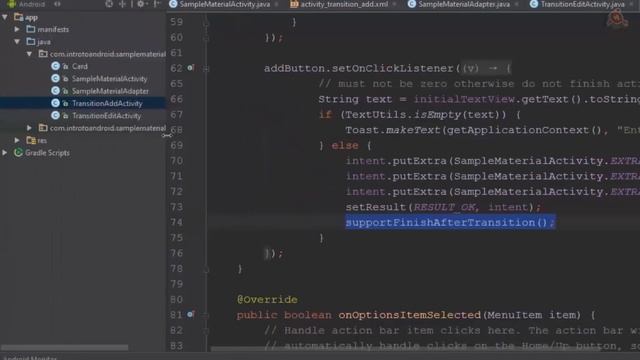Screen dimensions: 640x360
Task: Expand the res folder
Action: click(x=17, y=140)
